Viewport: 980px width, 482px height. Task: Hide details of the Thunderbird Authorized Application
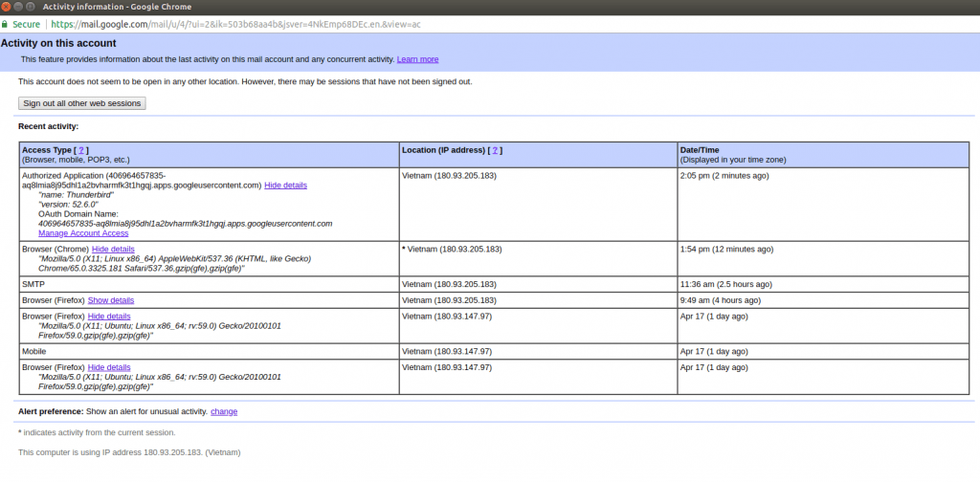point(285,186)
